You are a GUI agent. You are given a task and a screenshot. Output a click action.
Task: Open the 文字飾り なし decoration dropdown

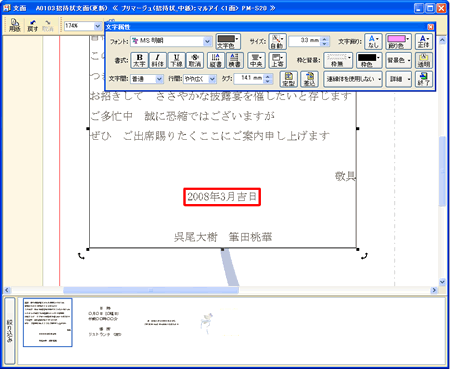point(373,41)
